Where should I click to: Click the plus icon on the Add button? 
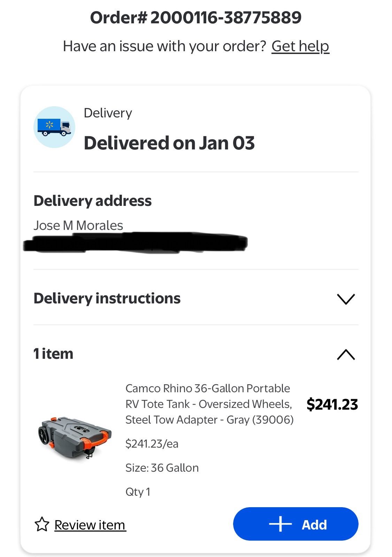pos(280,524)
